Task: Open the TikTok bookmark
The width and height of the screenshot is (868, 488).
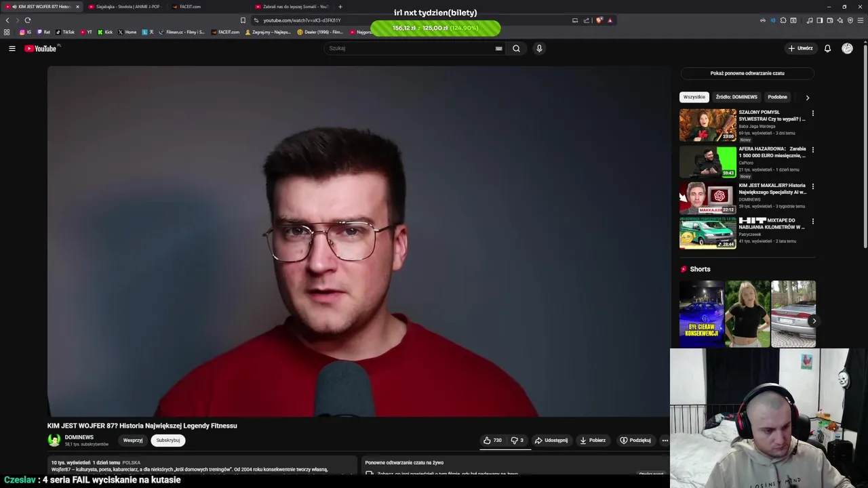Action: tap(65, 32)
